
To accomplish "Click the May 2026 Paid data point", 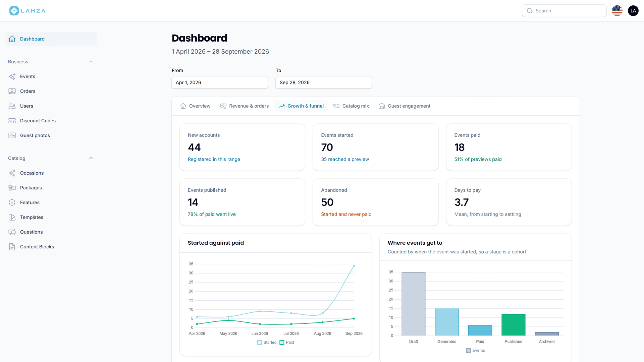I will 228,320.
